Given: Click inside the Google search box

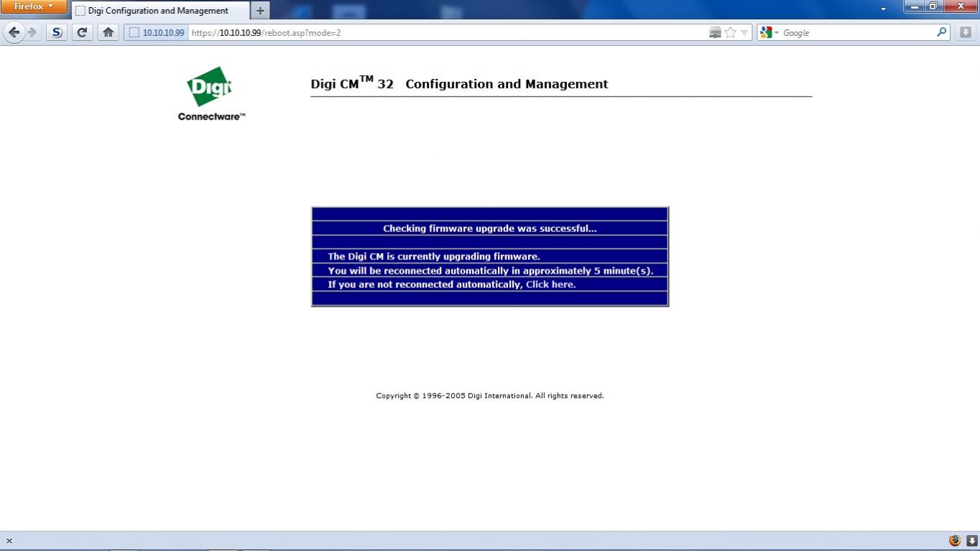Looking at the screenshot, I should coord(858,32).
